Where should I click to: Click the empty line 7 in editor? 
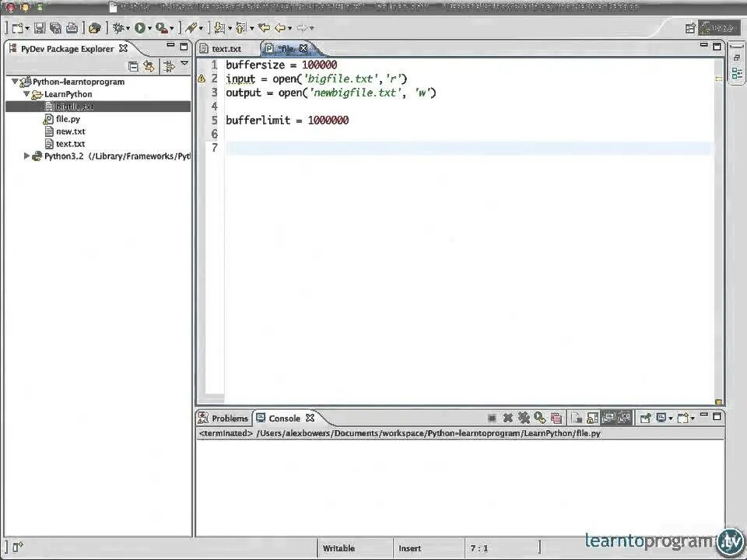469,148
